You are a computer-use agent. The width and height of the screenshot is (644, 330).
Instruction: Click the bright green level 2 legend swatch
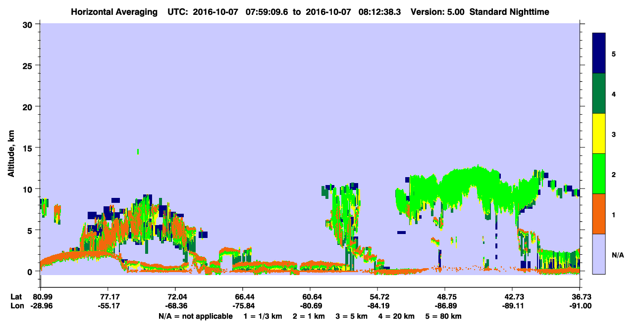pos(599,174)
